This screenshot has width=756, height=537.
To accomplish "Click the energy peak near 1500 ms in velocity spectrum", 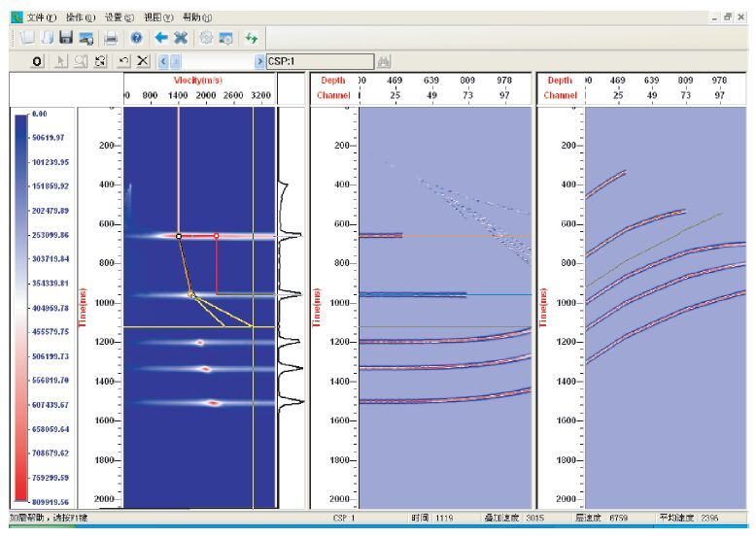I will click(216, 402).
